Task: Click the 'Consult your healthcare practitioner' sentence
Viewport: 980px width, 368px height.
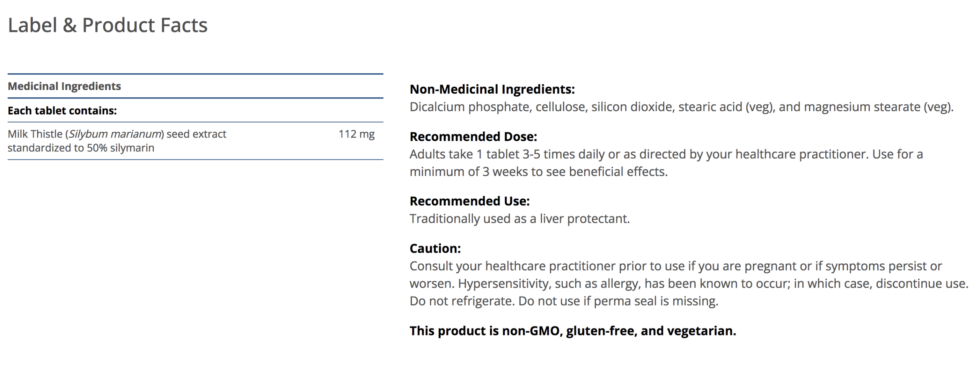Action: pos(675,266)
